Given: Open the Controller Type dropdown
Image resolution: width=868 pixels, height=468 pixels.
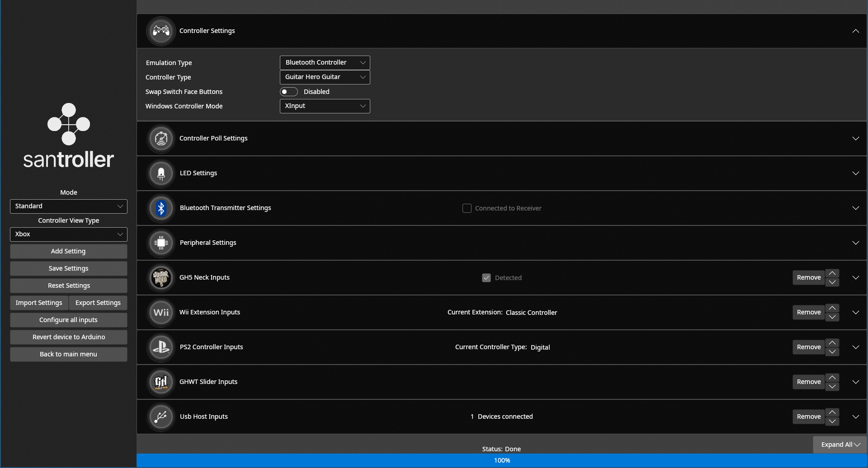Looking at the screenshot, I should [325, 77].
